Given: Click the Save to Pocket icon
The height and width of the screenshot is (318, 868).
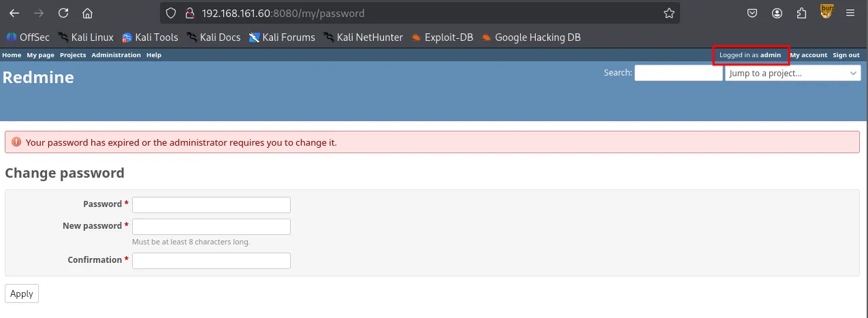Looking at the screenshot, I should (752, 13).
